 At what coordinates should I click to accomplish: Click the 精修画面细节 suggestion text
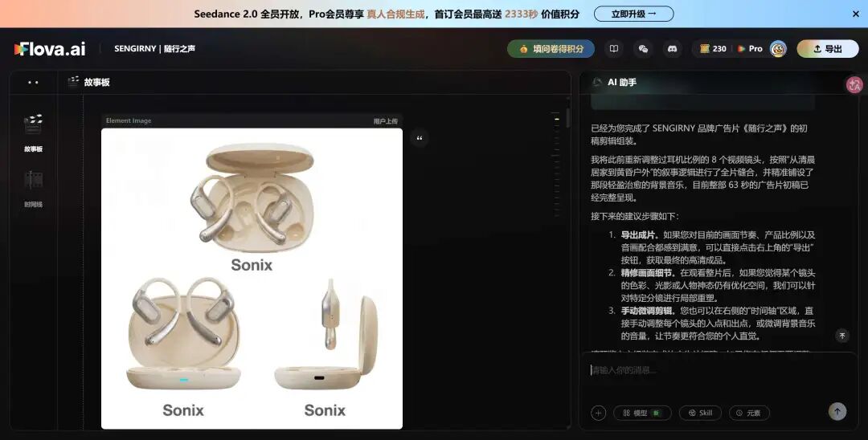point(648,273)
